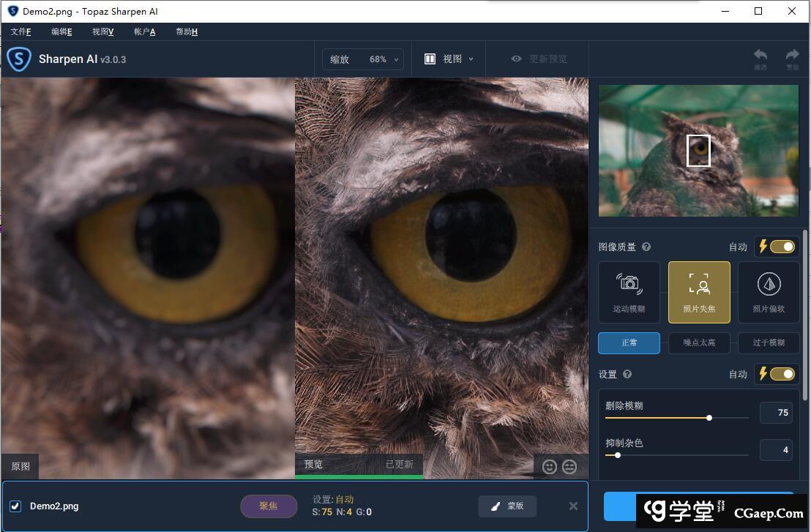
Task: Select the Out of Focus (照片失焦) mode
Action: (699, 292)
